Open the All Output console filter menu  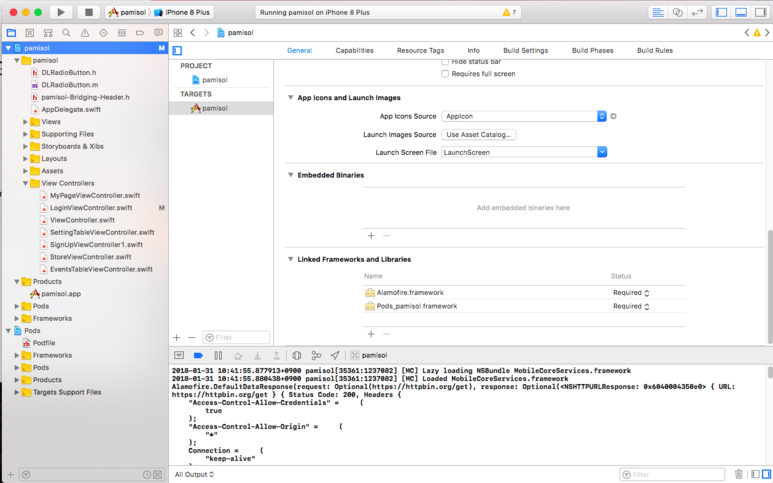pyautogui.click(x=194, y=475)
